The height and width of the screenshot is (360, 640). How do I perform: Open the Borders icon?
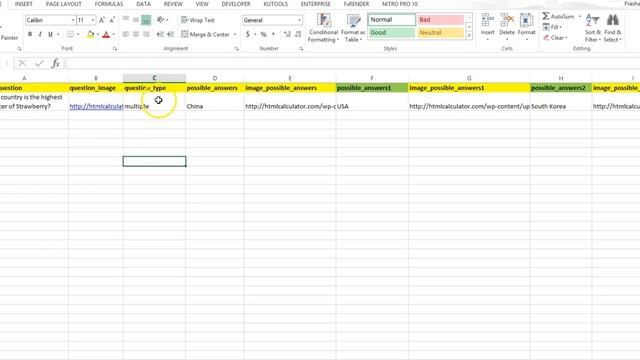coord(70,34)
